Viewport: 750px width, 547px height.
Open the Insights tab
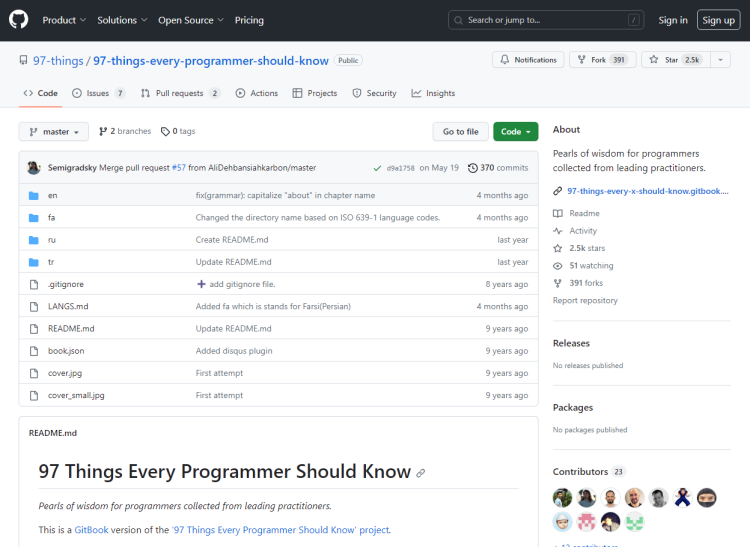[433, 93]
